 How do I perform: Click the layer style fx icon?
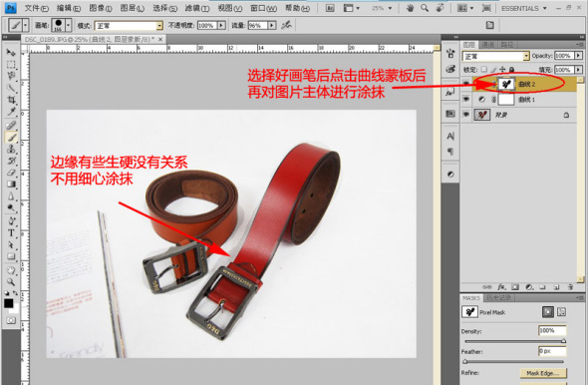click(x=501, y=287)
